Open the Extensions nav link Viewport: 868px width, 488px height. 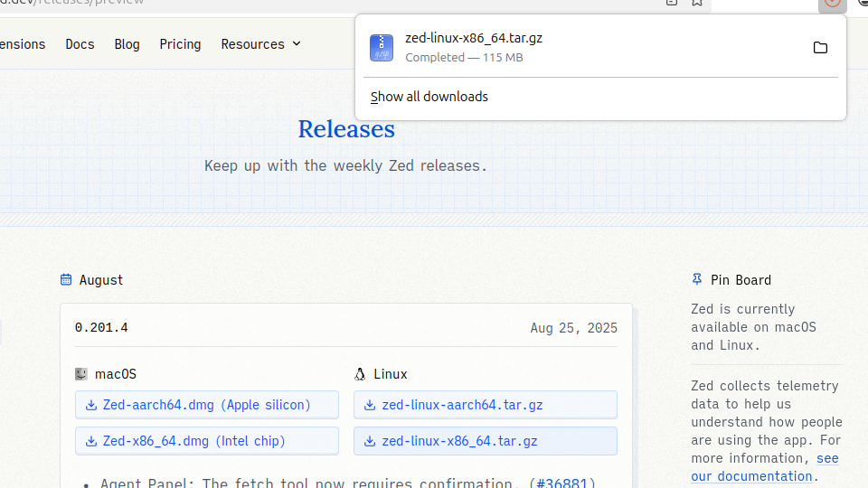click(x=23, y=44)
